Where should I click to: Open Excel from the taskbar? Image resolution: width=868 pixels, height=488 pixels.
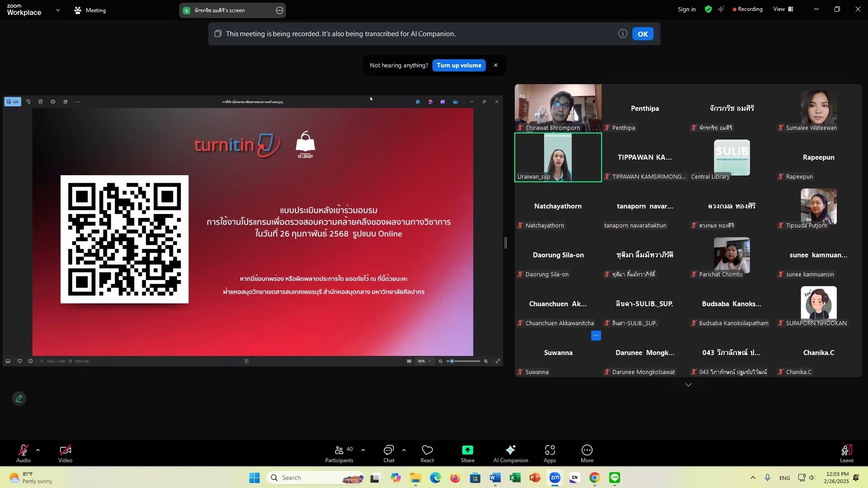click(515, 478)
